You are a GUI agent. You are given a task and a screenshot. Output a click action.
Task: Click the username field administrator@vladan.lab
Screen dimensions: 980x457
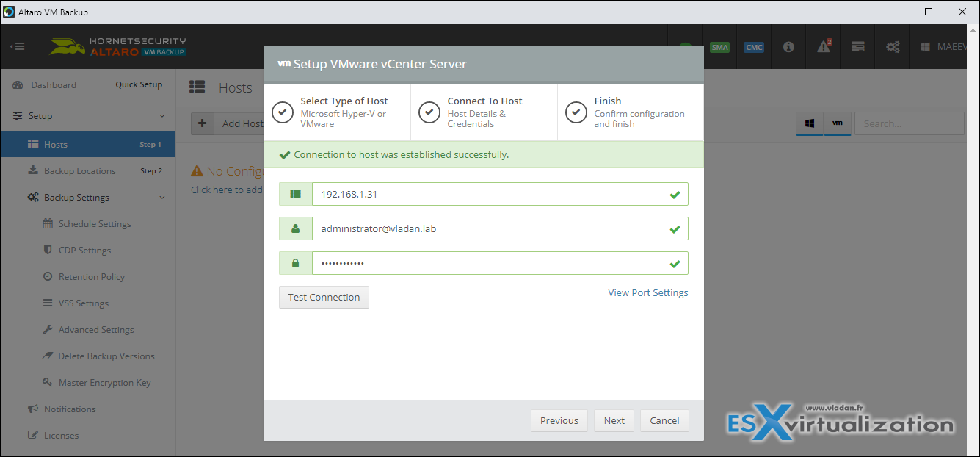[x=500, y=228]
